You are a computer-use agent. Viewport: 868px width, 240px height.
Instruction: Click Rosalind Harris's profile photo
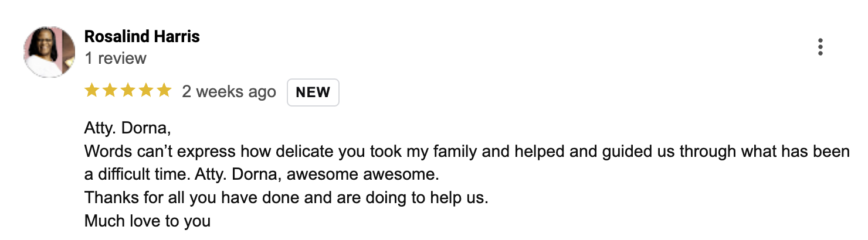point(49,52)
